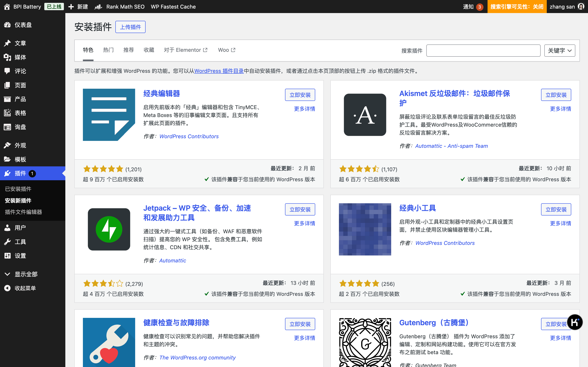Click the WordPress home icon in admin bar

click(7, 7)
